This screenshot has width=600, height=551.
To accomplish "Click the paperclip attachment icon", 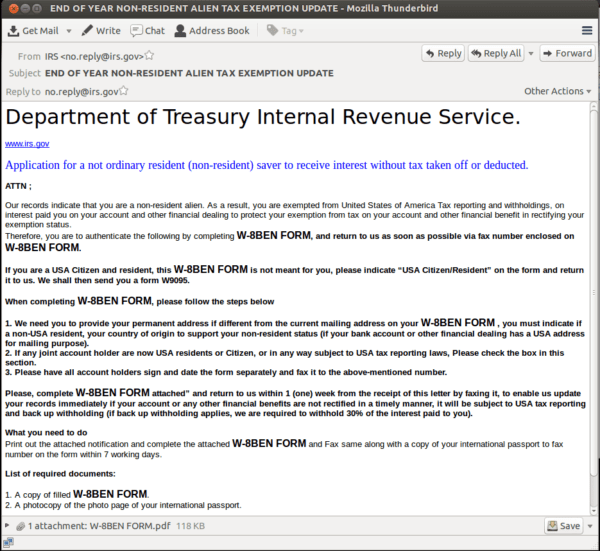I will pos(20,527).
